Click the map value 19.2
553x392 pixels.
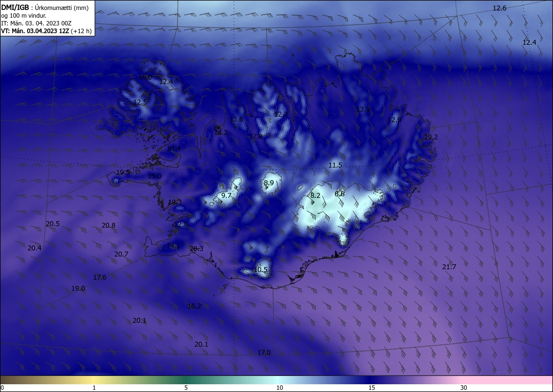[431, 137]
